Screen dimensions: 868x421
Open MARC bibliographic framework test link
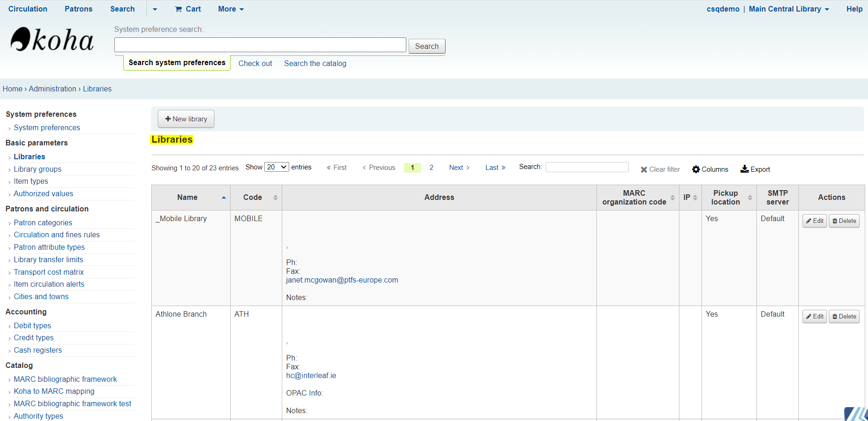click(72, 404)
